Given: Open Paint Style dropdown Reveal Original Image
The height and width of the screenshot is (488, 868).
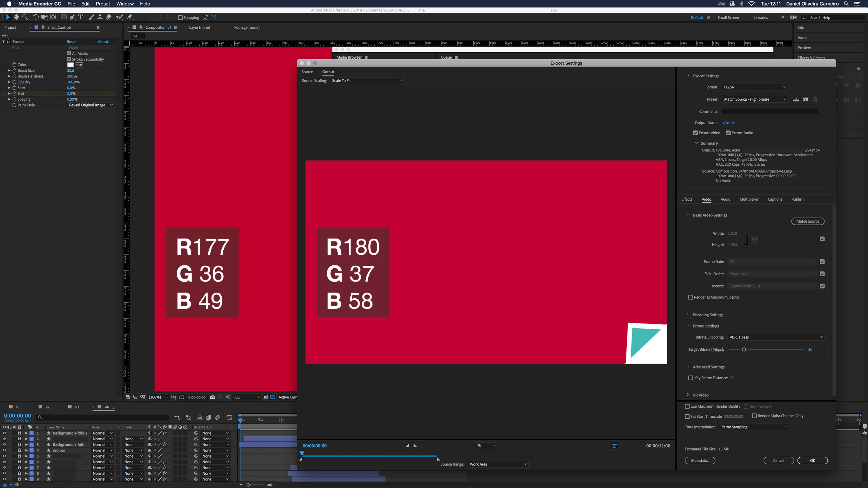Looking at the screenshot, I should click(91, 106).
